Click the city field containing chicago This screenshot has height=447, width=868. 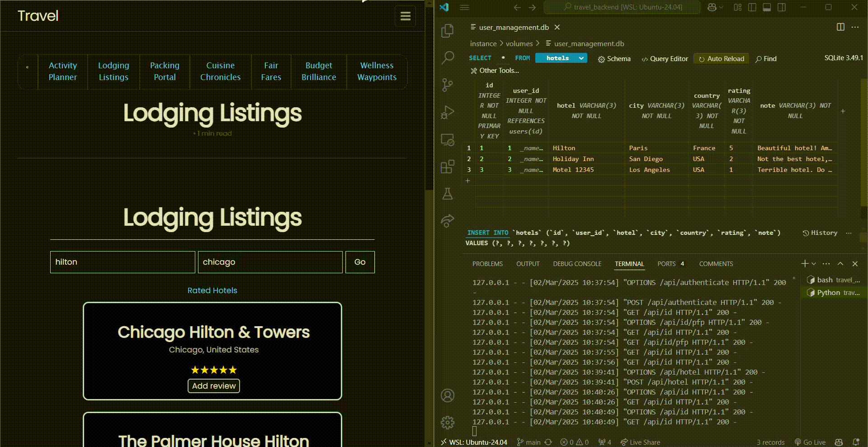tap(270, 262)
